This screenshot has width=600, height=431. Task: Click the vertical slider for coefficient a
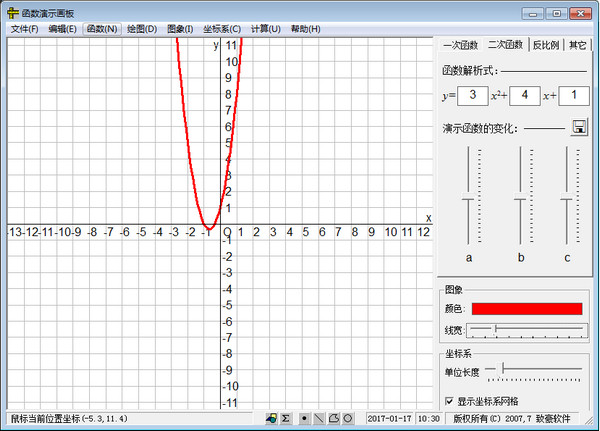pos(468,199)
